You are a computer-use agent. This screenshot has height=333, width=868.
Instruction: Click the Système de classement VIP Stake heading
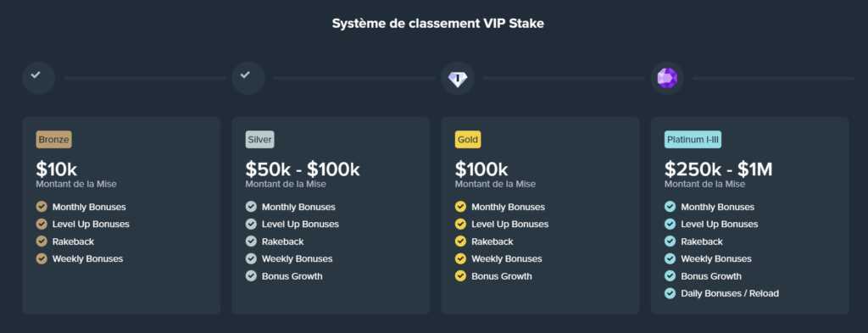pos(438,24)
